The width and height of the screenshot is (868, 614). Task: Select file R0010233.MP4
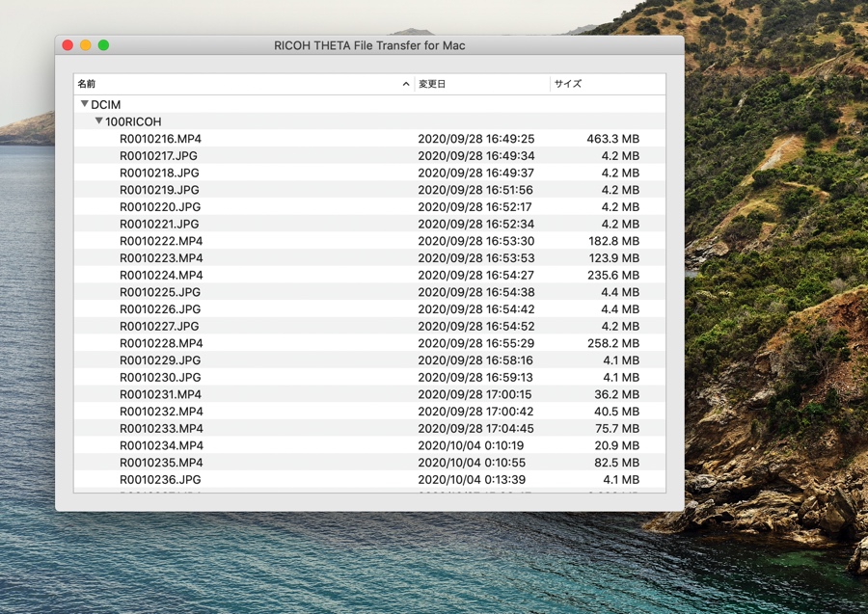(160, 428)
